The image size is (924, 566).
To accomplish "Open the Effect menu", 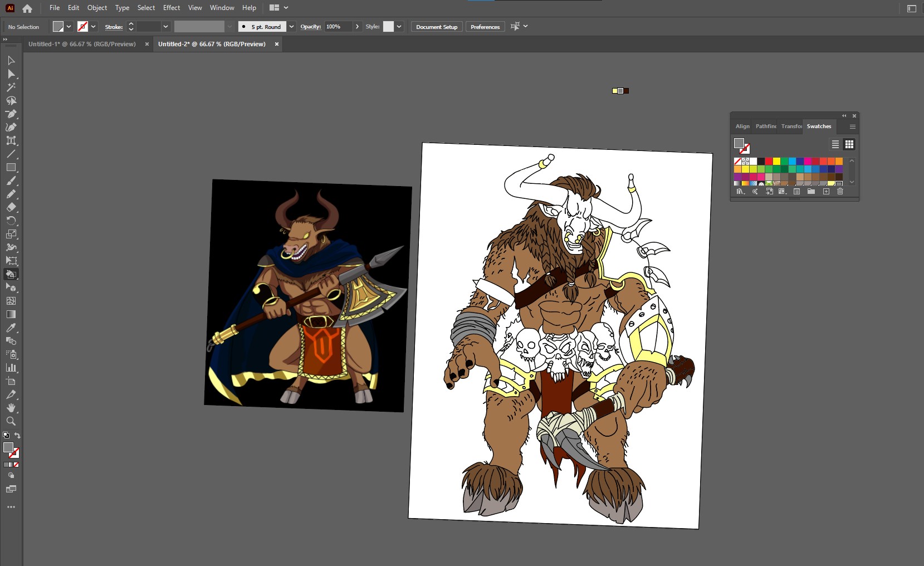I will [172, 8].
